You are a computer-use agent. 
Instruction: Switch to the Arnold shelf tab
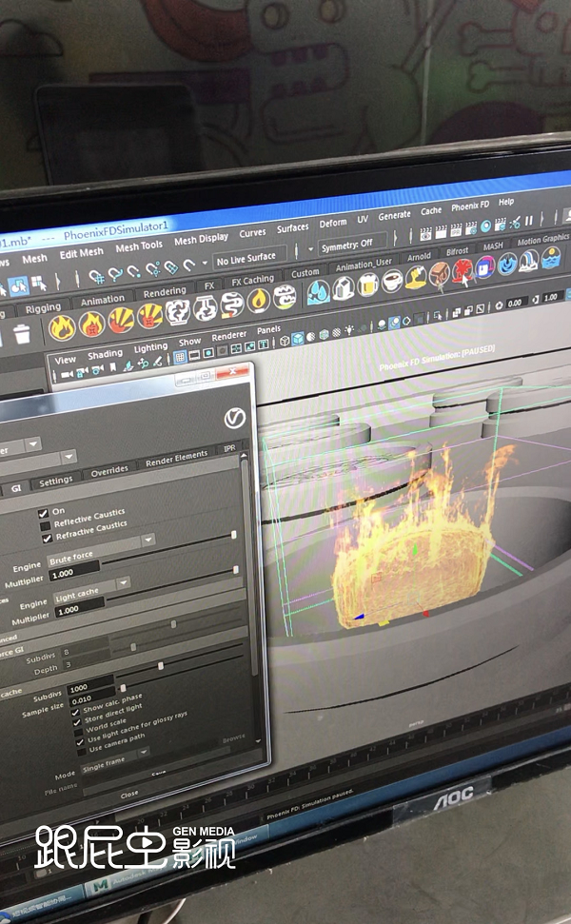(x=419, y=257)
